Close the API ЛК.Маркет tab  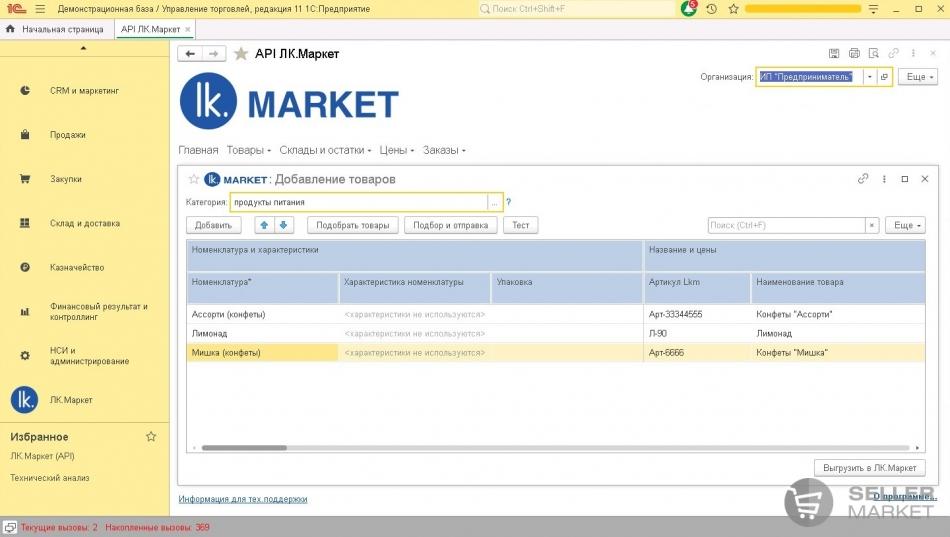pos(188,29)
